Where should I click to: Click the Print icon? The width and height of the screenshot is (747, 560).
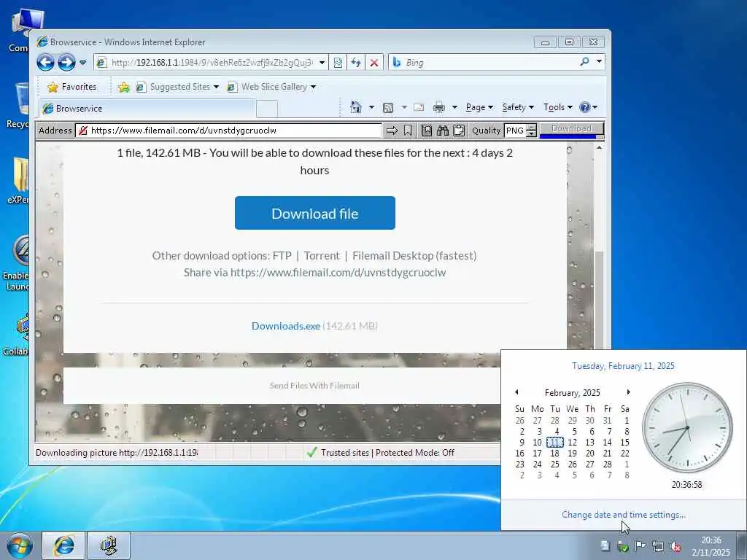438,107
